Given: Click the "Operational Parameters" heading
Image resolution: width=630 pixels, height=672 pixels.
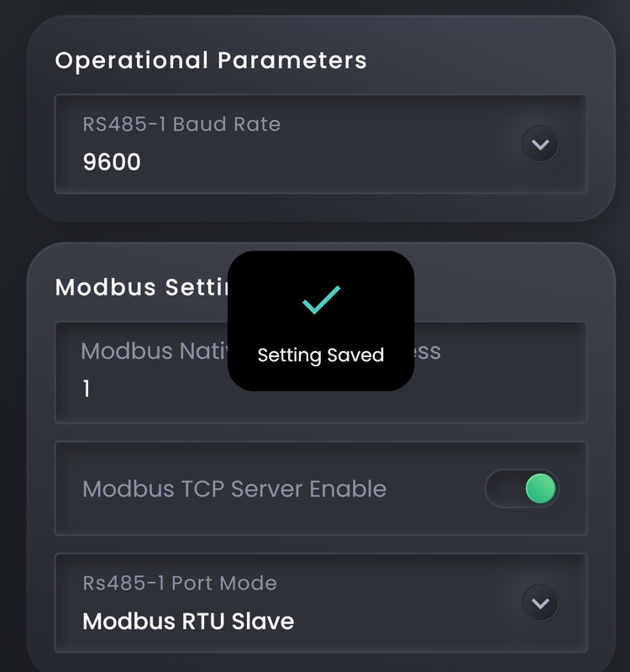Looking at the screenshot, I should click(x=211, y=60).
